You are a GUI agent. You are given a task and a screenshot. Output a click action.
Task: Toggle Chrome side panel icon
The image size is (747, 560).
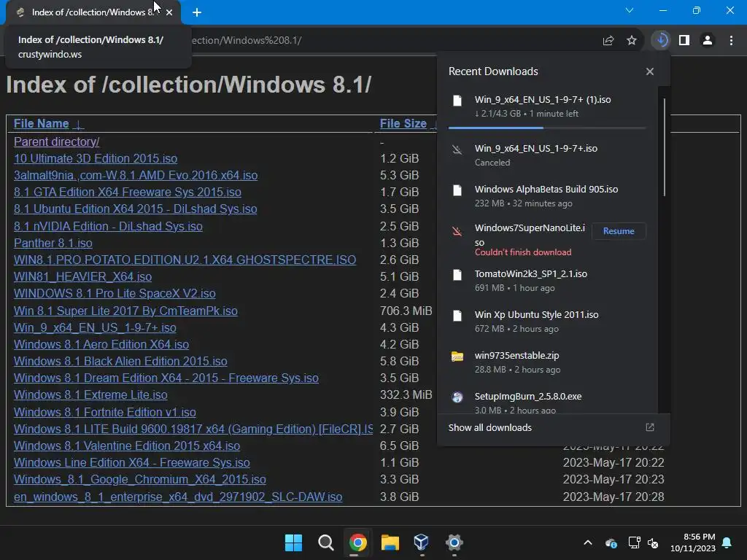point(684,41)
